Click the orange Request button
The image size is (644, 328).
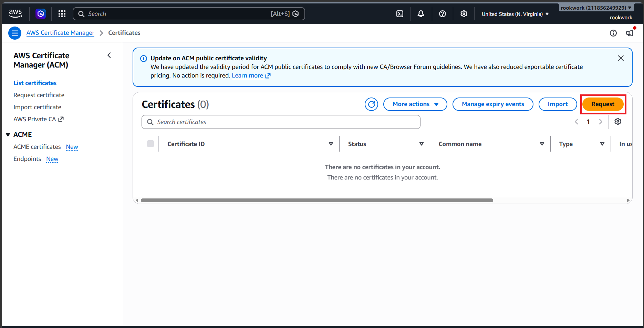pyautogui.click(x=603, y=104)
